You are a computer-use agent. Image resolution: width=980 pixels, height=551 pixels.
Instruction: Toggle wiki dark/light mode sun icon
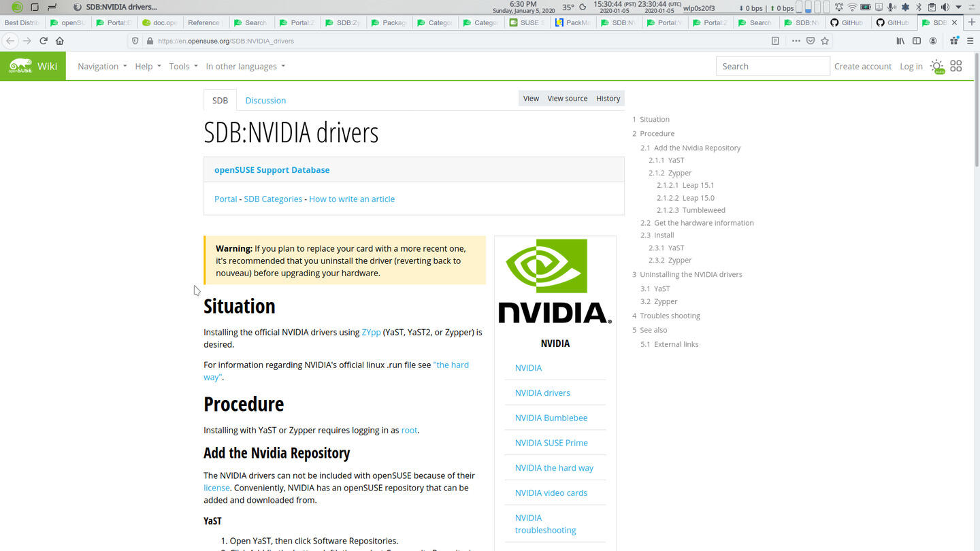pyautogui.click(x=937, y=67)
